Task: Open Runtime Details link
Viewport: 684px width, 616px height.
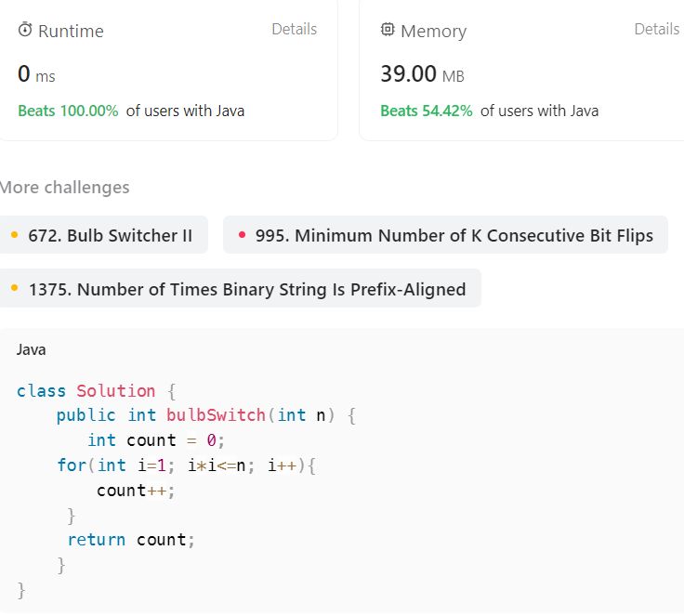Action: tap(294, 29)
